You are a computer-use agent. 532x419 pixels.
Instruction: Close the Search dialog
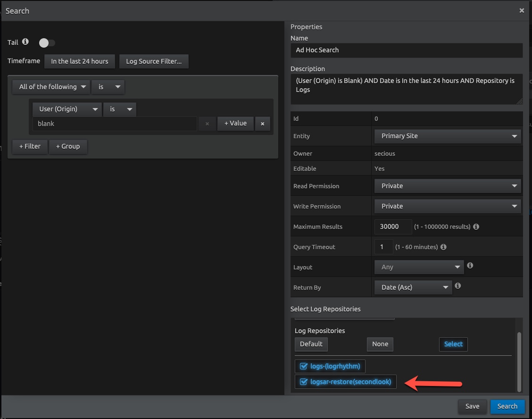pyautogui.click(x=522, y=10)
